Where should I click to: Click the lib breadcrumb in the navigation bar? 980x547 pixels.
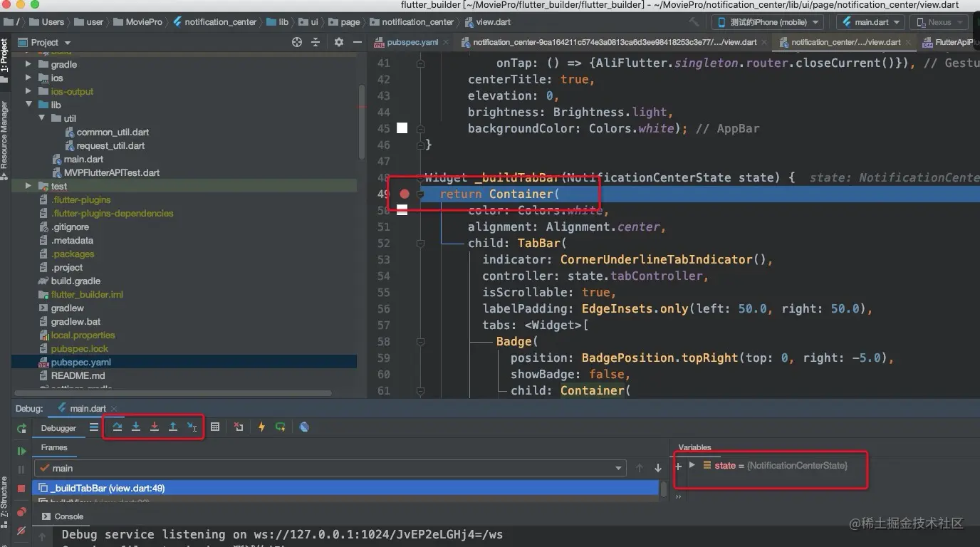278,22
